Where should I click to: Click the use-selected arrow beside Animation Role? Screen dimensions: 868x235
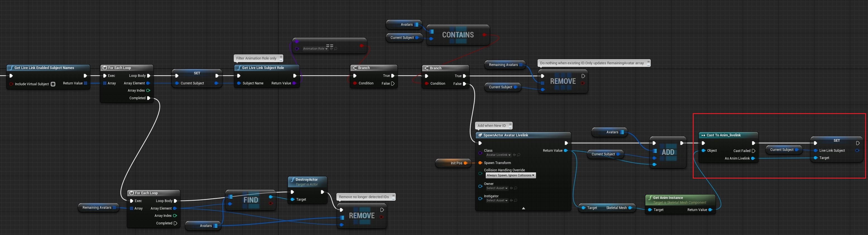331,49
